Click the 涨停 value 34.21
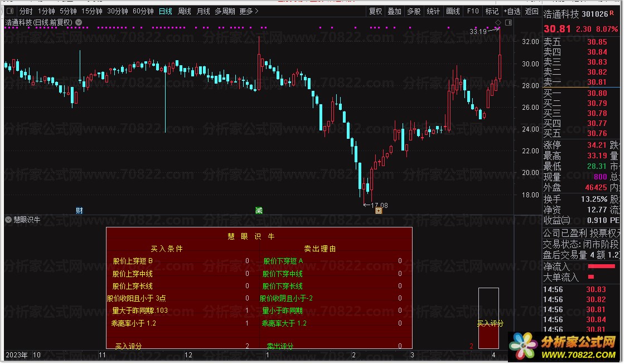625x364 pixels. tap(597, 145)
